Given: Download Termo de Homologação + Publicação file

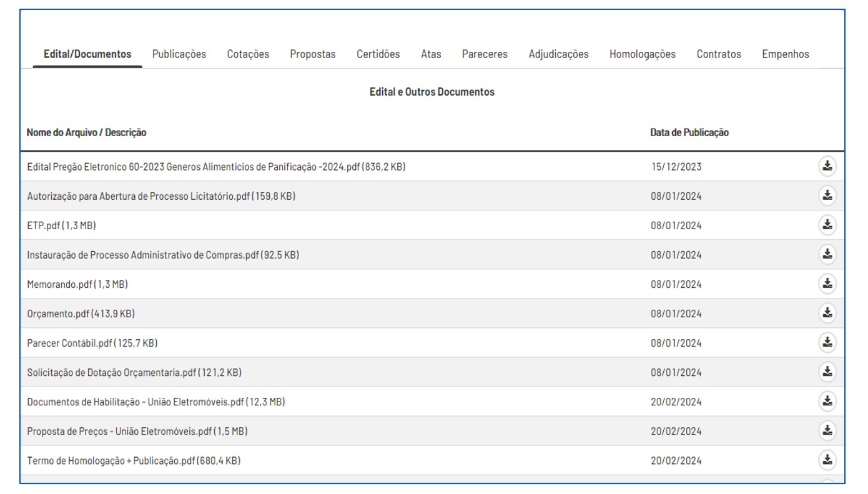Looking at the screenshot, I should (827, 460).
